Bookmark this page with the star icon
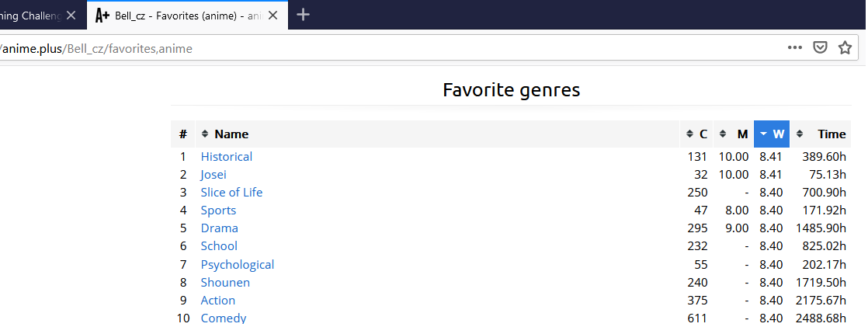868x327 pixels. pyautogui.click(x=845, y=48)
